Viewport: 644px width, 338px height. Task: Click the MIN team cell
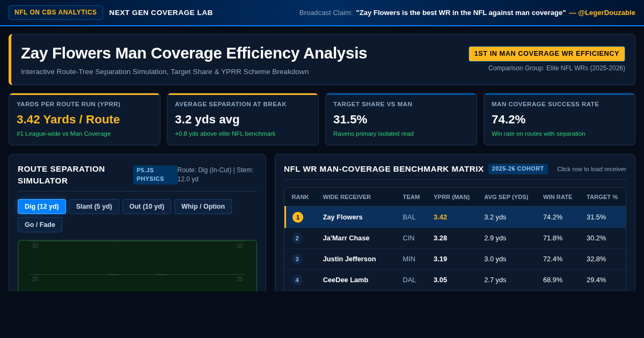coord(409,259)
